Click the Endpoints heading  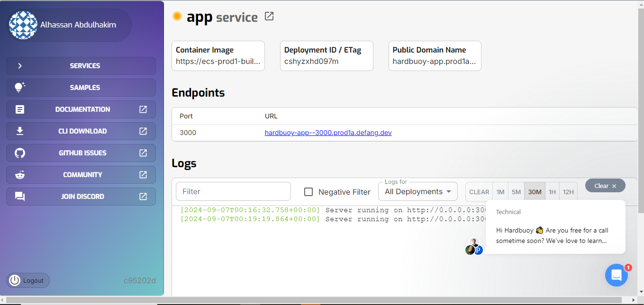[198, 93]
